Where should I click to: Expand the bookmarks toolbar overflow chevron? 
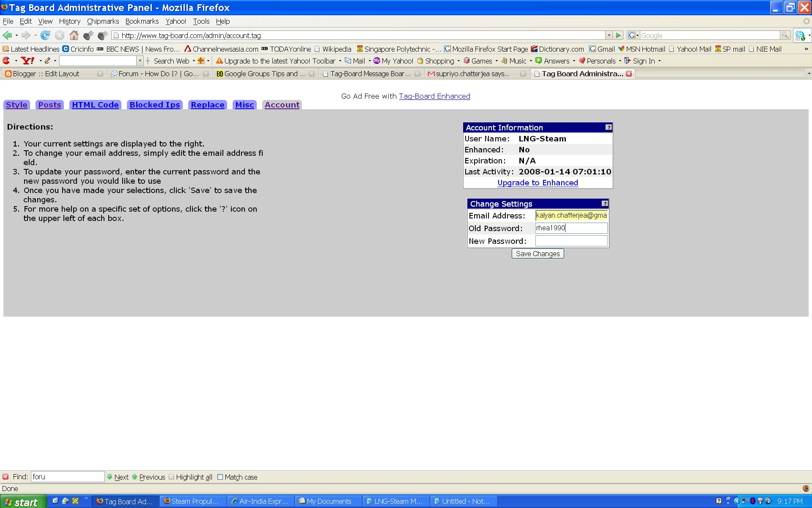coord(806,49)
